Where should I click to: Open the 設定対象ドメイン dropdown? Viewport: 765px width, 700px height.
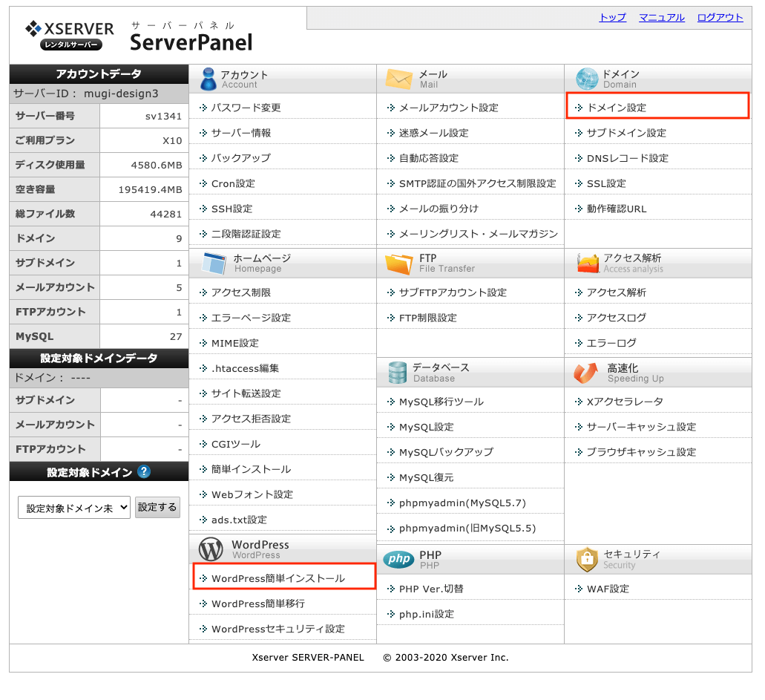[x=74, y=508]
